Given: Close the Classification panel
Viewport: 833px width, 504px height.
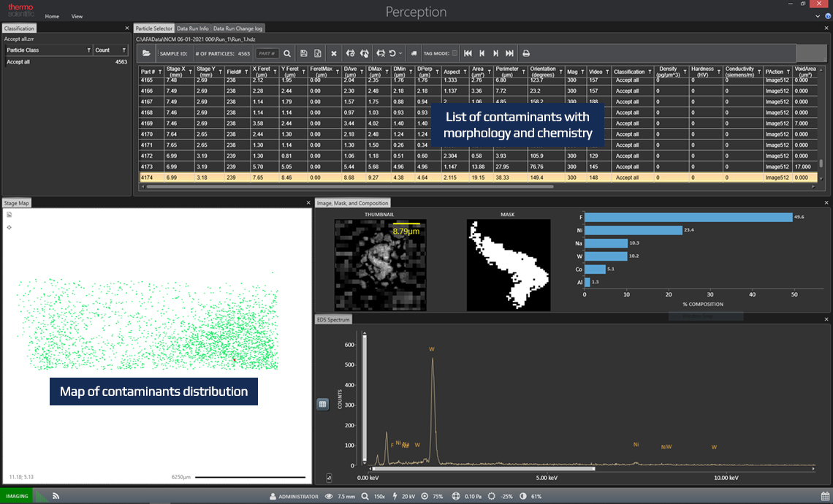Looking at the screenshot, I should (x=126, y=28).
